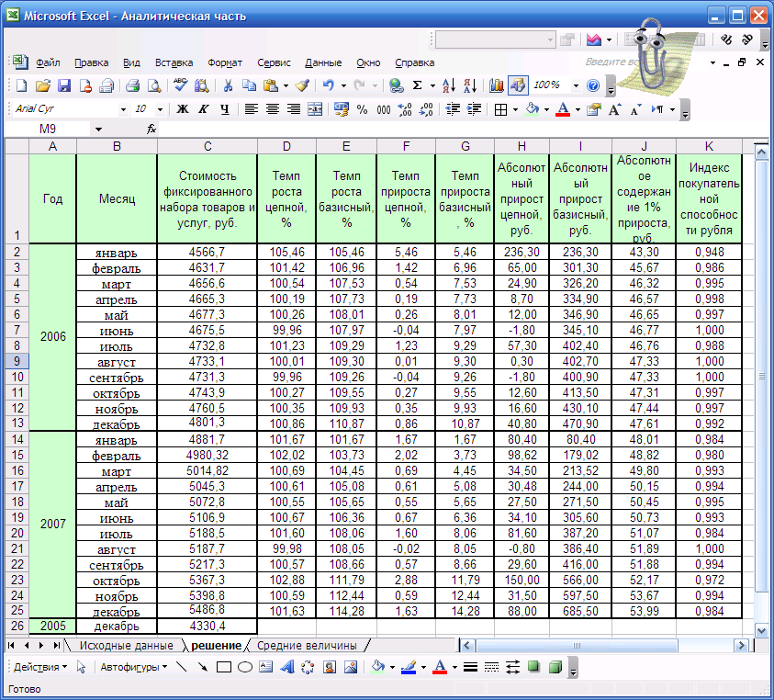The height and width of the screenshot is (700, 774).
Task: Open the Действия drawing menu button
Action: tap(38, 667)
